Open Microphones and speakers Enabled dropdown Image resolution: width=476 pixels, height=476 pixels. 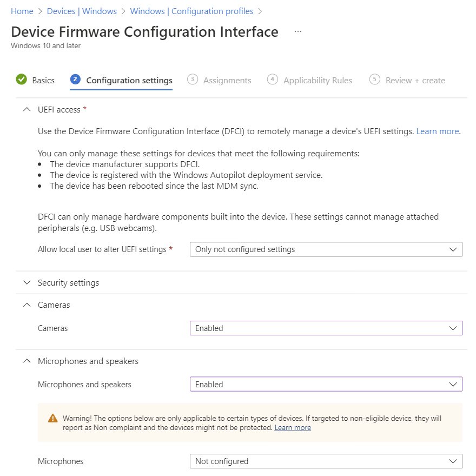[326, 384]
